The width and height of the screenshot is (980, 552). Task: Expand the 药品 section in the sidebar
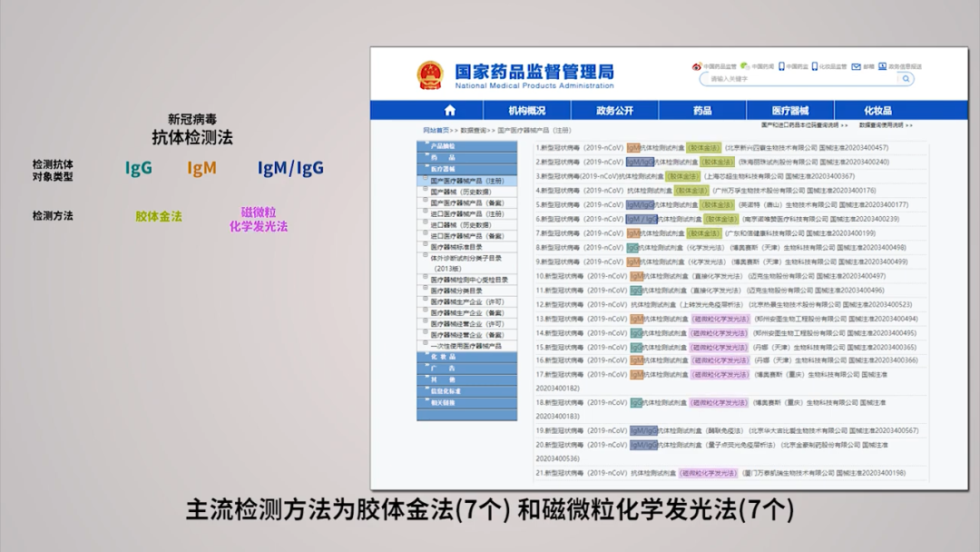pyautogui.click(x=444, y=158)
